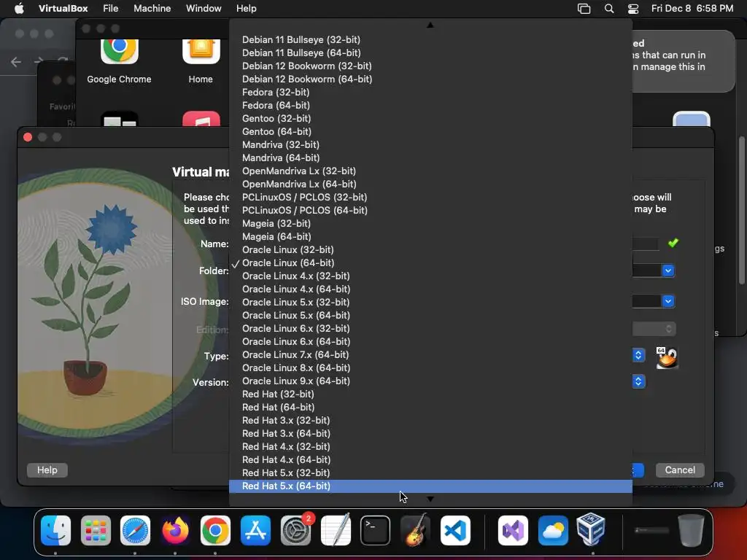Open the App Store from the Dock
Viewport: 747px width, 560px height.
tap(255, 530)
